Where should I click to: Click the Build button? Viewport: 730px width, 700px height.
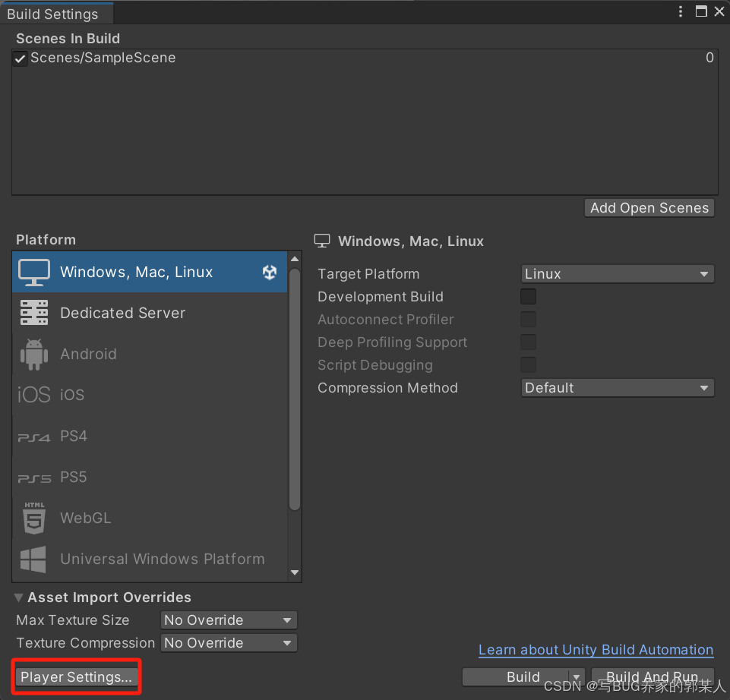pyautogui.click(x=517, y=676)
